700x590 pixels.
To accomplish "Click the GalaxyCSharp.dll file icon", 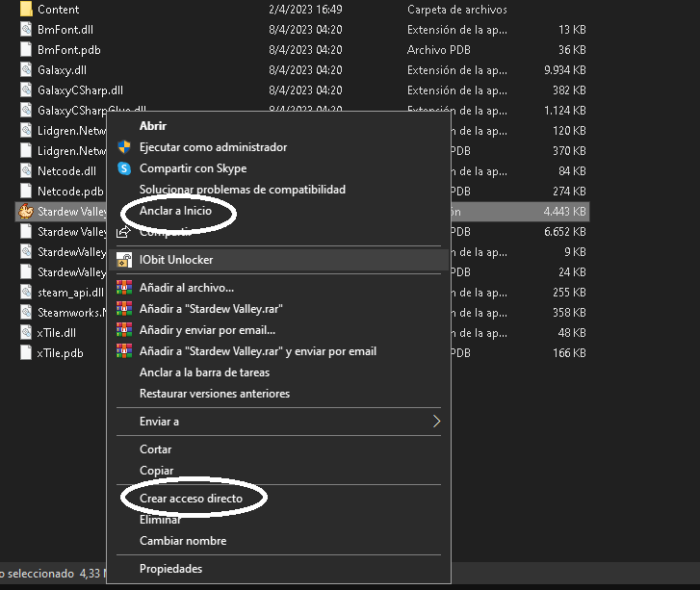I will 26,90.
